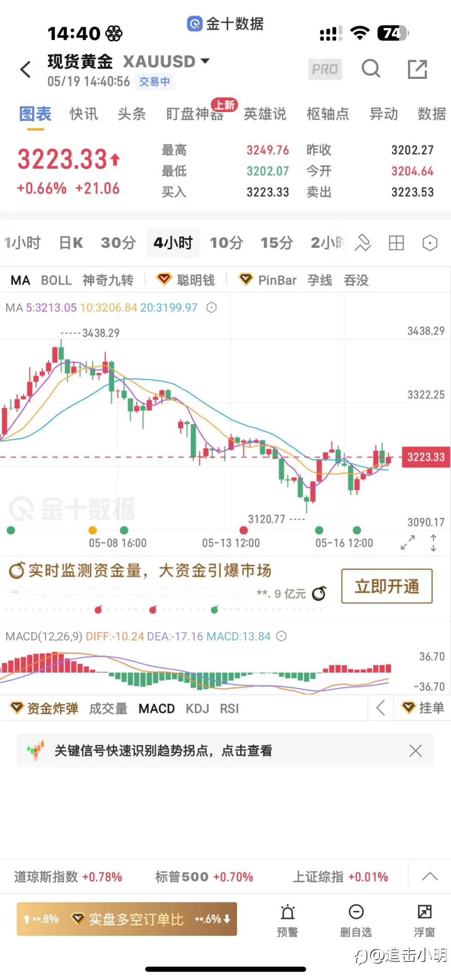Tap the back arrow icon
Screen dimensions: 451x980
pos(25,70)
